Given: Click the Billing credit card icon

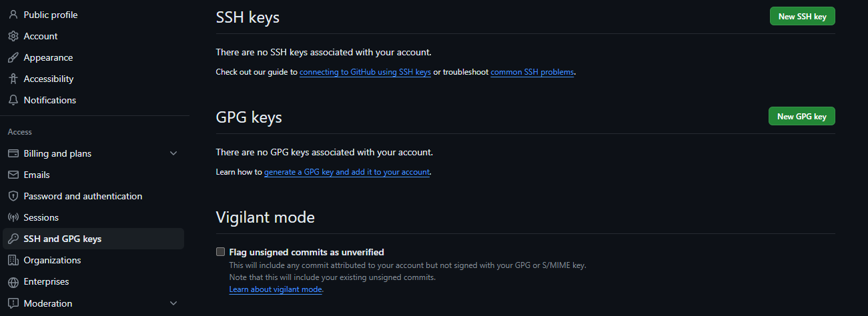Looking at the screenshot, I should (x=13, y=153).
